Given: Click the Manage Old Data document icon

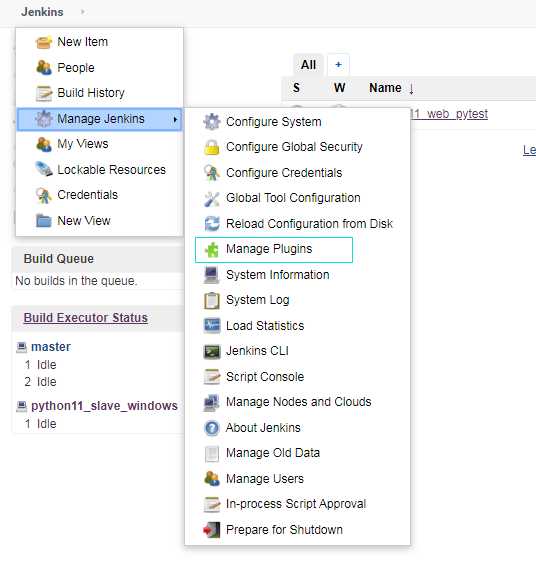Looking at the screenshot, I should (212, 453).
